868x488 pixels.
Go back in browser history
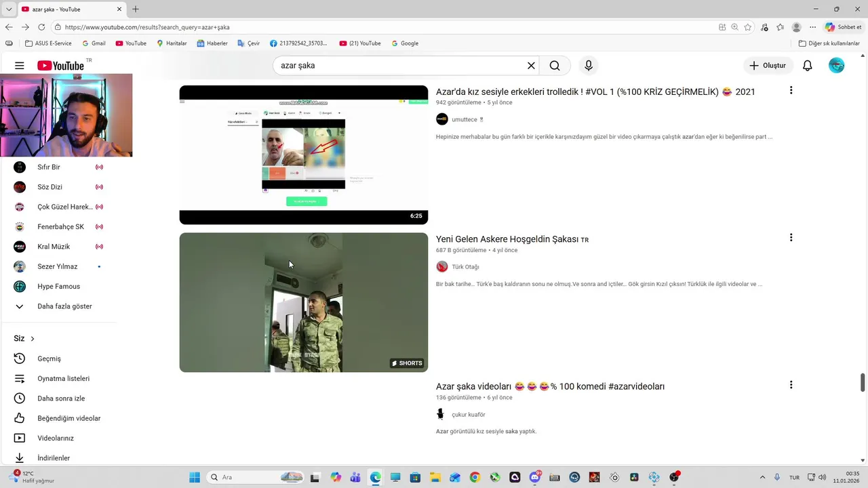pos(9,27)
